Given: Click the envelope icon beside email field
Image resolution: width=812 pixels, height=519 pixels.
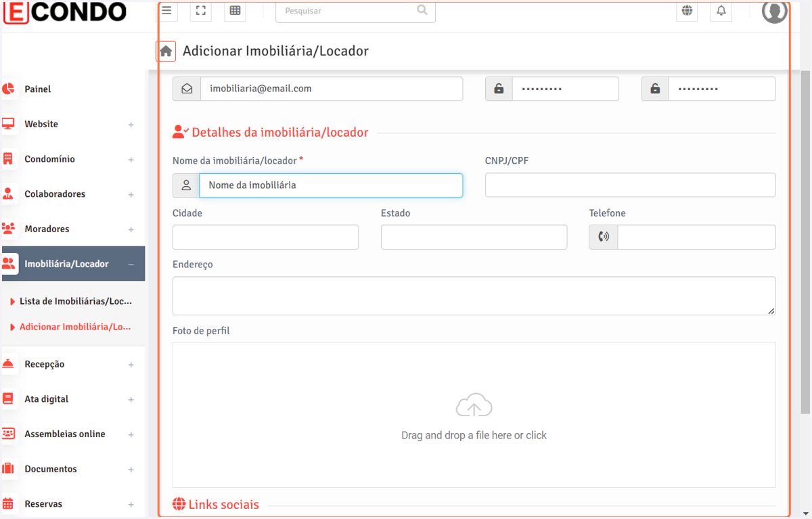Looking at the screenshot, I should pos(187,89).
